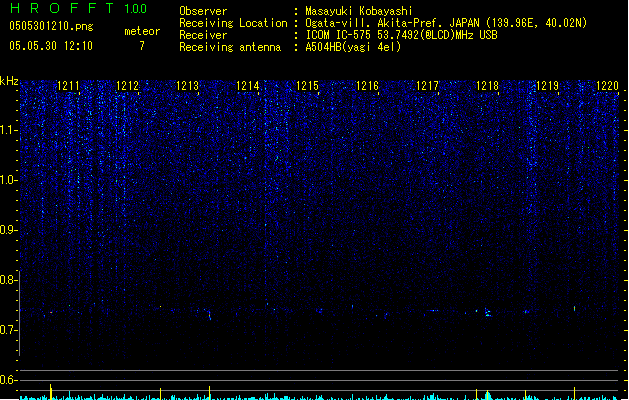The width and height of the screenshot is (629, 400).
Task: Select observer name Masayuki Kobayashi
Action: [x=359, y=11]
